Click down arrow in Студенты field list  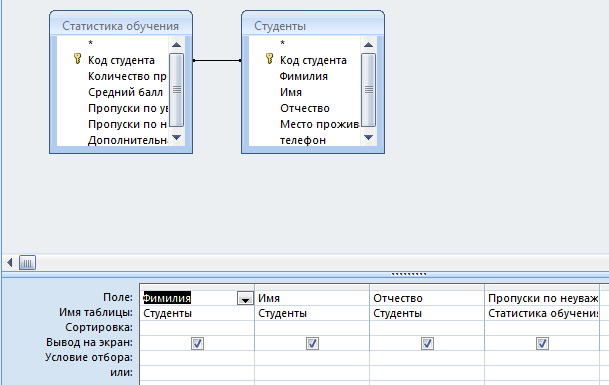click(x=368, y=137)
